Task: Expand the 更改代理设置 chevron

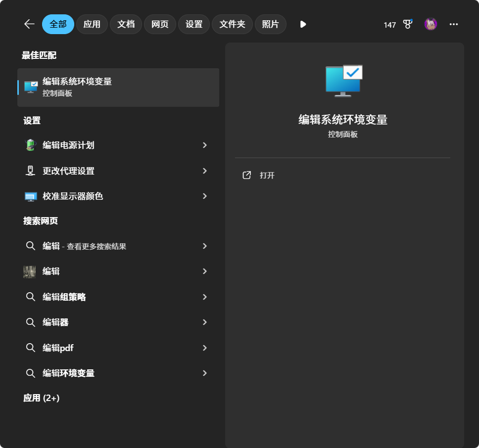Action: pyautogui.click(x=205, y=171)
